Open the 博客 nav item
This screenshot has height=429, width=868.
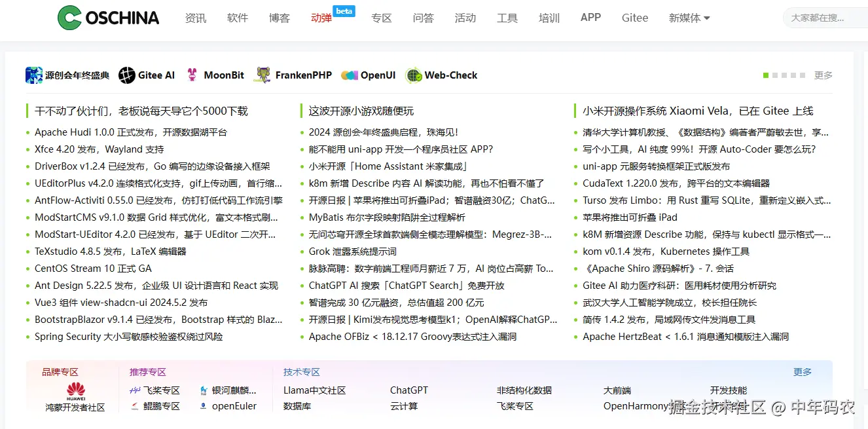tap(280, 18)
